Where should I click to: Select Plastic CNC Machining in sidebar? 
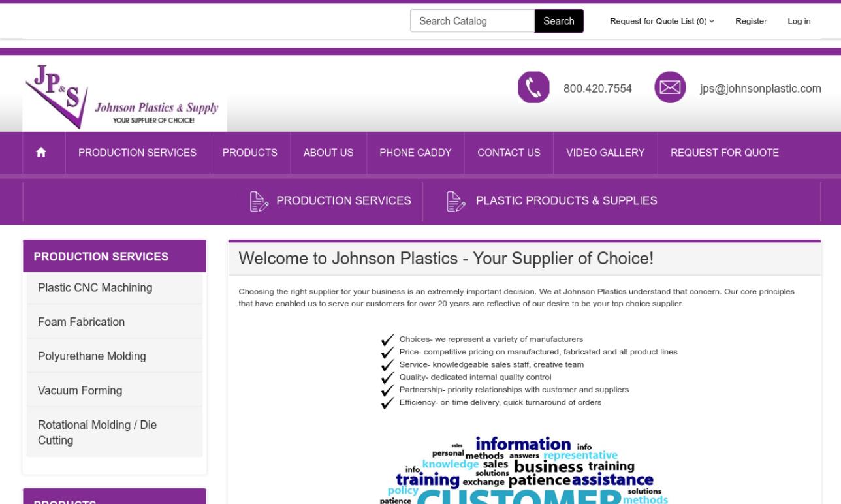point(114,288)
